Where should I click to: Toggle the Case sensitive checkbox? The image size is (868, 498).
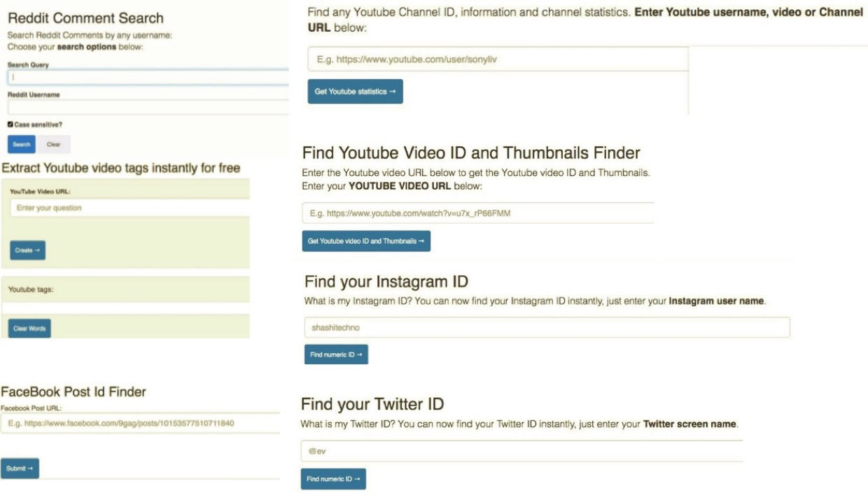tap(10, 125)
